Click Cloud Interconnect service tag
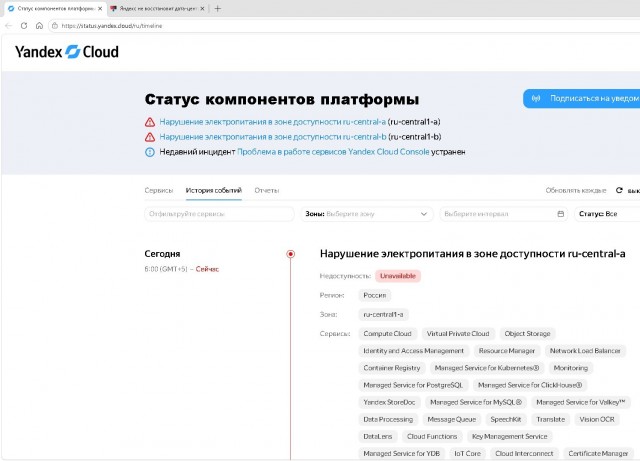The image size is (640, 461). click(524, 454)
